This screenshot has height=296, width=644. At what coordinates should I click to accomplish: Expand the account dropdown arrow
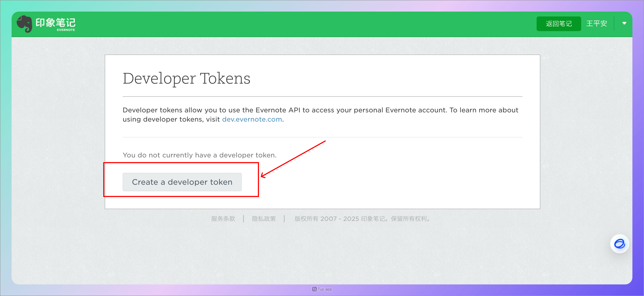pyautogui.click(x=624, y=23)
